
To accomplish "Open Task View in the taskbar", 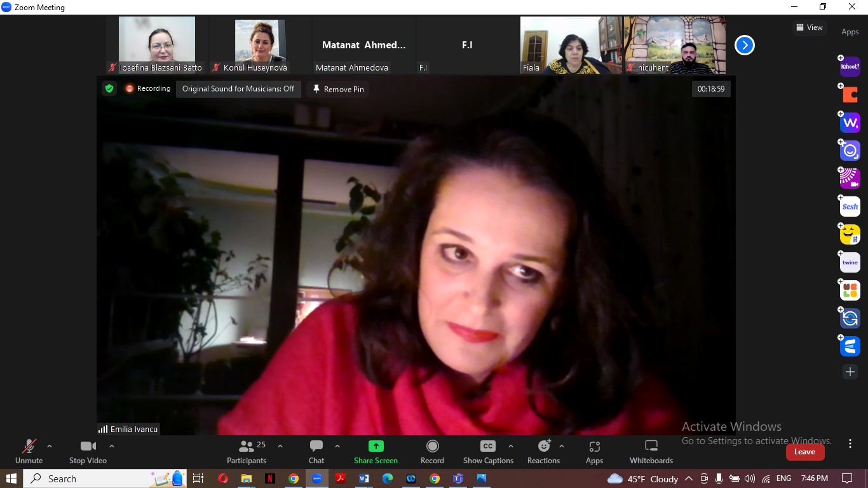I will (198, 478).
